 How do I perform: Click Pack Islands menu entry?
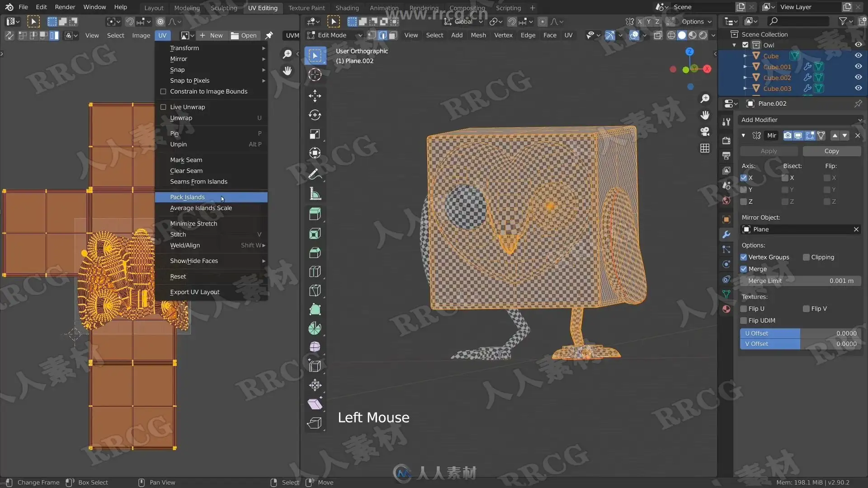(x=188, y=197)
